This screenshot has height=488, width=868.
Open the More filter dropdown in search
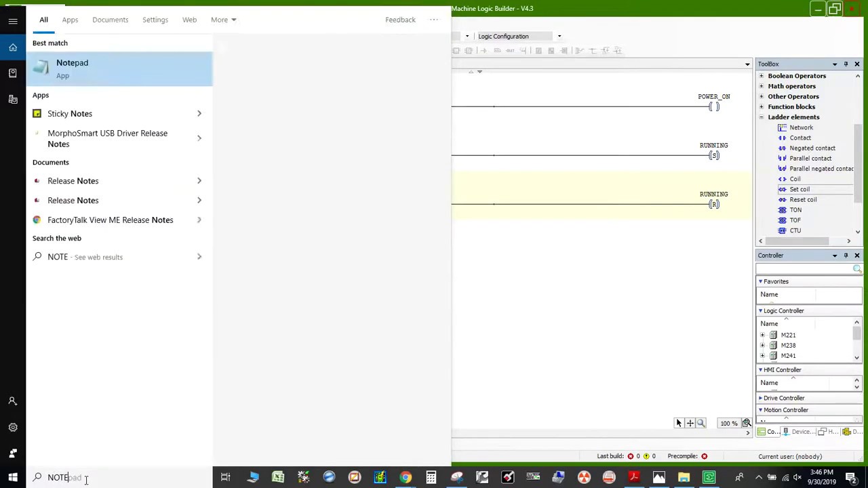[x=223, y=20]
